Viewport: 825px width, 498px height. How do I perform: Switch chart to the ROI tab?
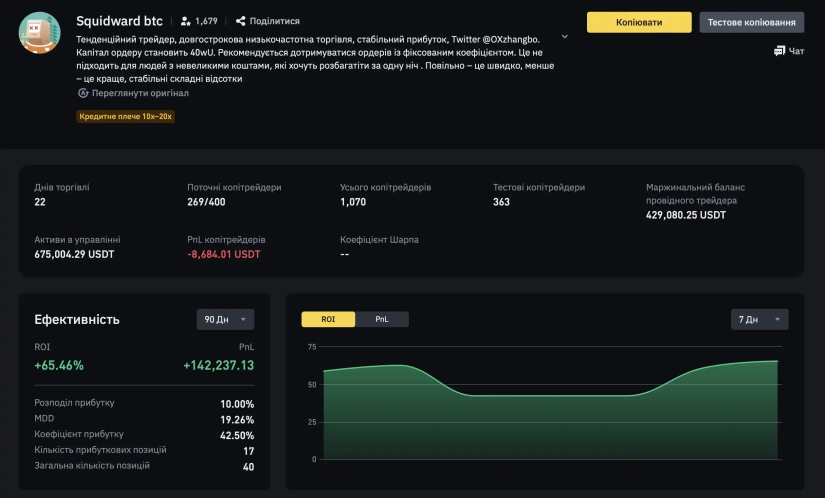328,319
